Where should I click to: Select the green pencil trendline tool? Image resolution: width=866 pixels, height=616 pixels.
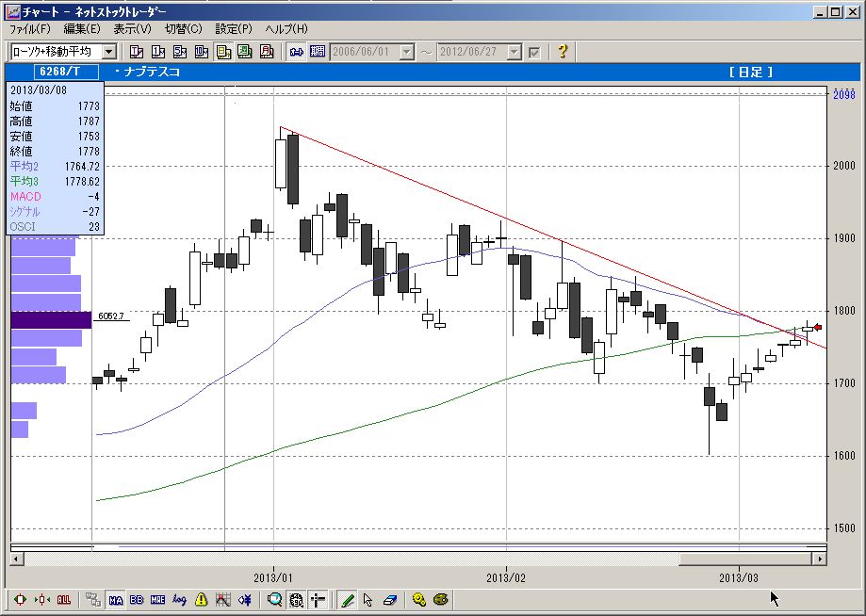(x=347, y=599)
